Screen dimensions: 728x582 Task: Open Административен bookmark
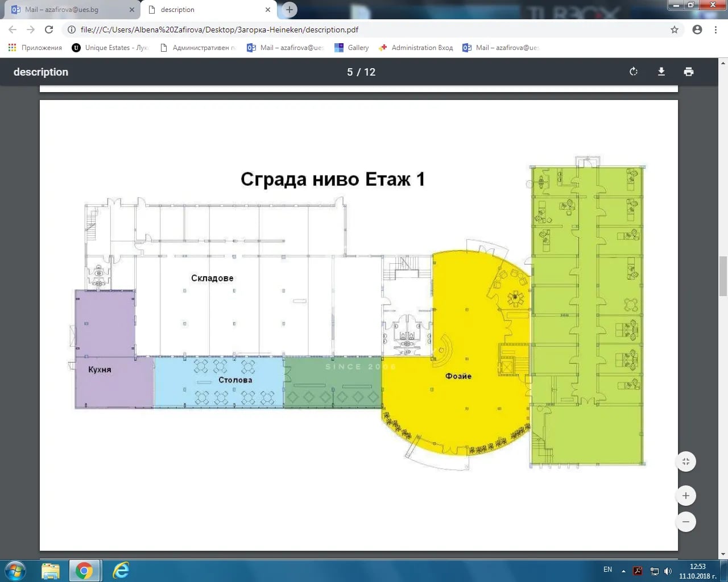click(x=198, y=48)
